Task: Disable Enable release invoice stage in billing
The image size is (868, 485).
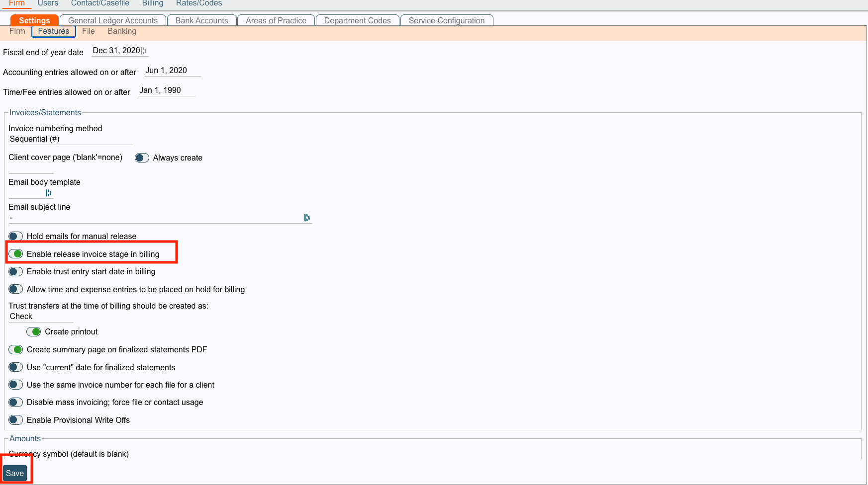Action: click(16, 254)
